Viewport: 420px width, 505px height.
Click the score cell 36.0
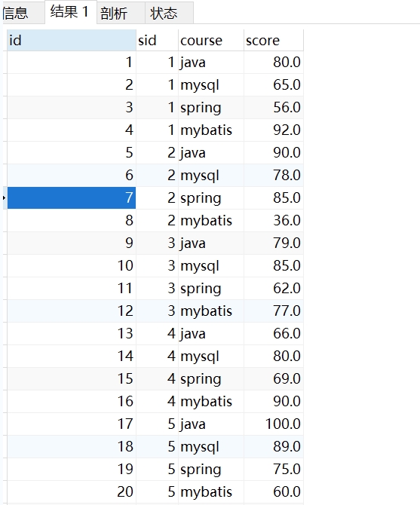(x=274, y=221)
